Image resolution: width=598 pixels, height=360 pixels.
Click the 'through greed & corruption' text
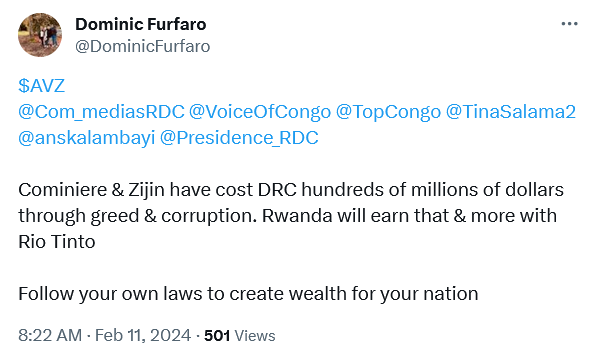[138, 216]
